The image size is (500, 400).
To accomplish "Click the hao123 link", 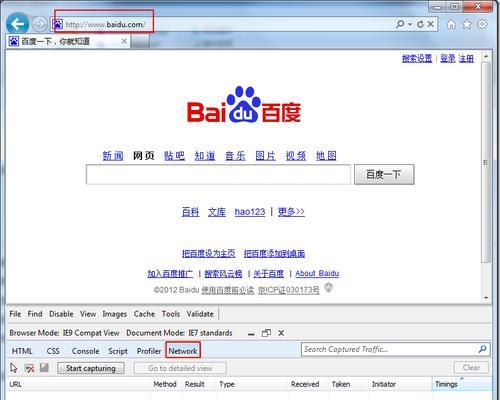I will (x=250, y=212).
